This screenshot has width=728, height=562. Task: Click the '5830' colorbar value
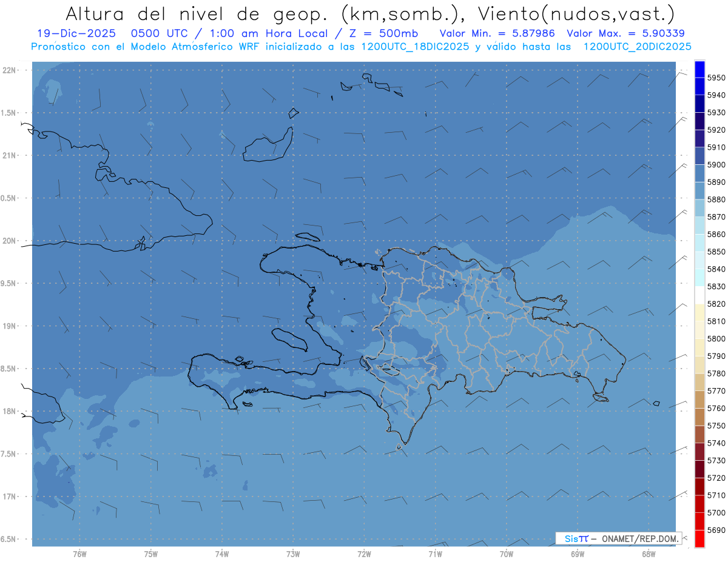pos(716,287)
